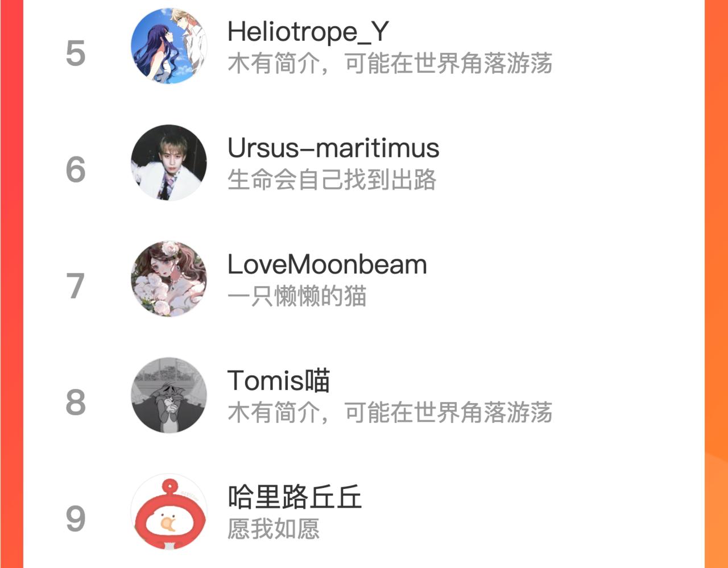The width and height of the screenshot is (728, 568).
Task: Click the username Heliotrope_Y
Action: coord(308,32)
